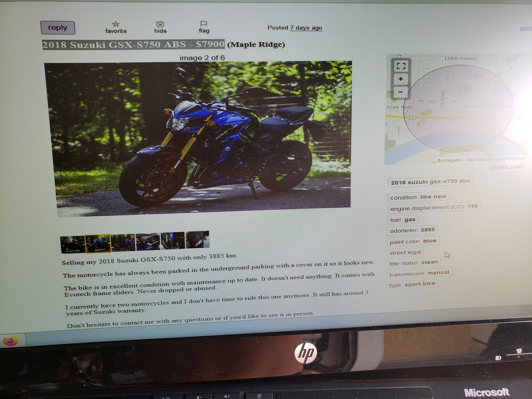The image size is (532, 399).
Task: Select the third photo thumbnail
Action: [x=123, y=242]
